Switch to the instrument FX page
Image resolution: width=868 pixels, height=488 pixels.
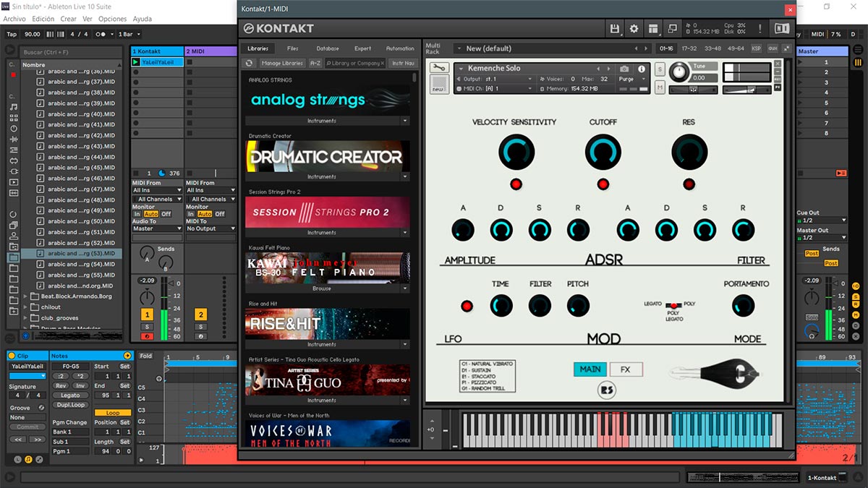click(626, 369)
